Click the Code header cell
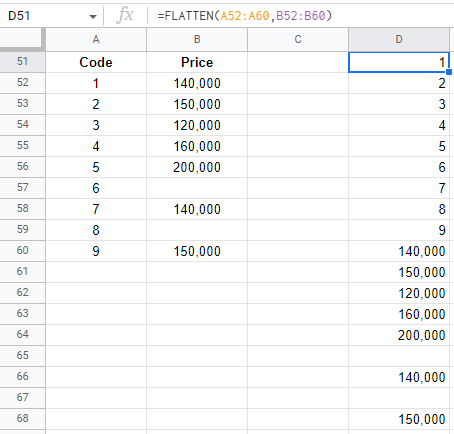Viewport: 454px width, 434px height. point(96,62)
